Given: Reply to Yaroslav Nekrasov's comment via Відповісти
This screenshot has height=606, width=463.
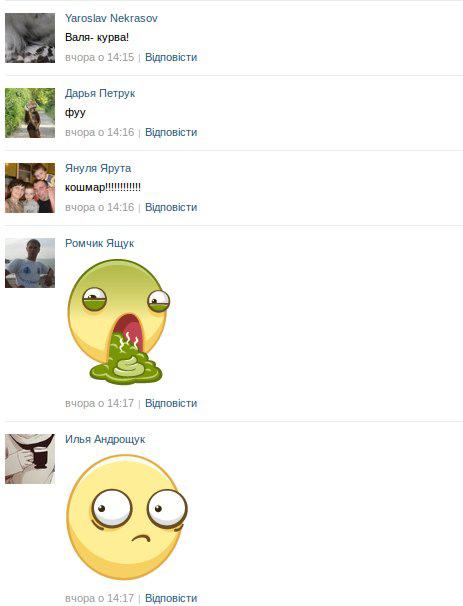Looking at the screenshot, I should (x=171, y=57).
